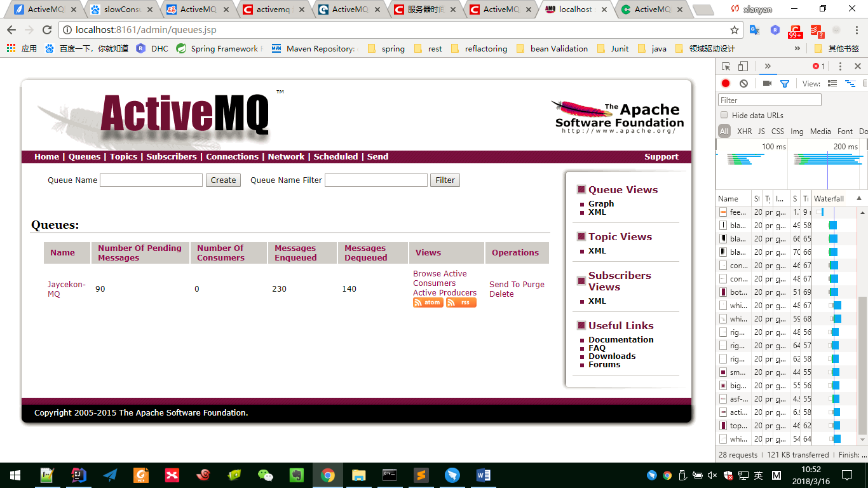This screenshot has width=868, height=488.
Task: Bookmark this page with the star icon
Action: [735, 30]
